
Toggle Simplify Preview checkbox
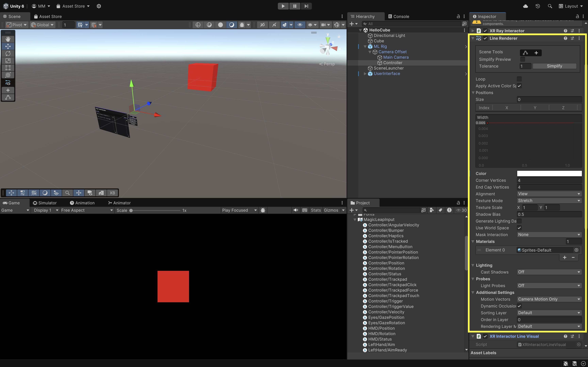coord(523,59)
